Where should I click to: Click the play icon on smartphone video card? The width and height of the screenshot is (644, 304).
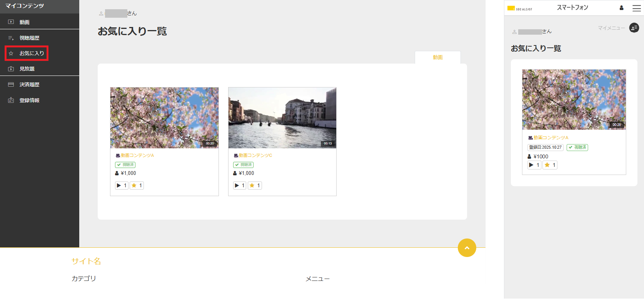(x=531, y=165)
